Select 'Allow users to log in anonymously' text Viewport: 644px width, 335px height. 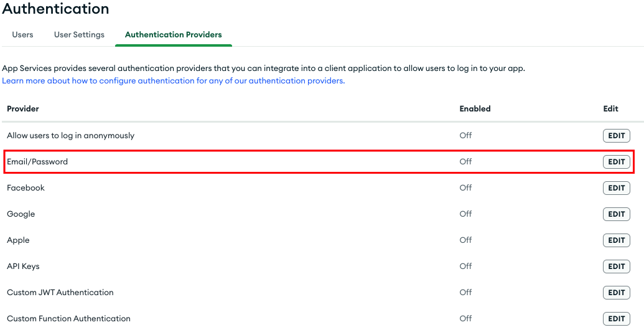point(71,136)
